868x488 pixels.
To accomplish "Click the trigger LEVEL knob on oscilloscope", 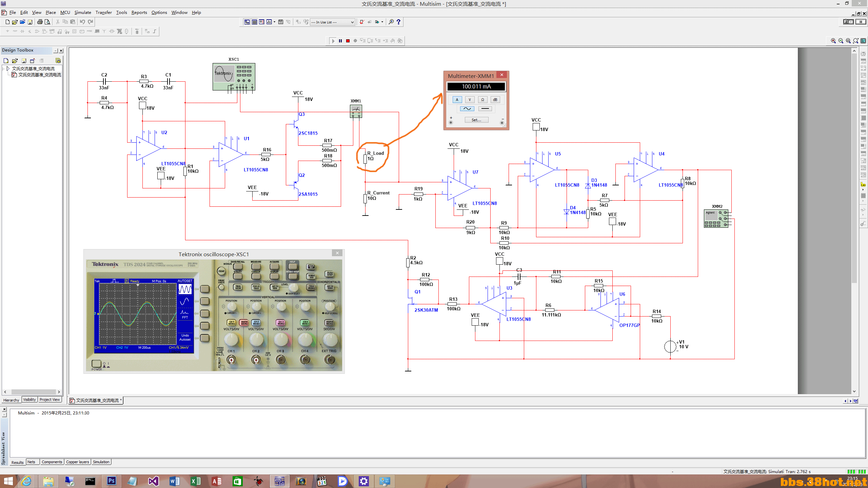I will click(293, 288).
